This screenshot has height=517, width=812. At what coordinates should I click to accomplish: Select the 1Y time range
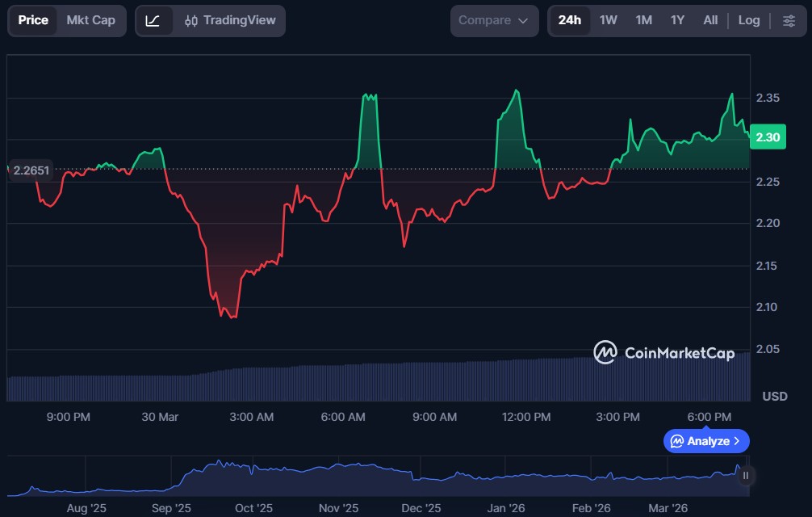677,21
